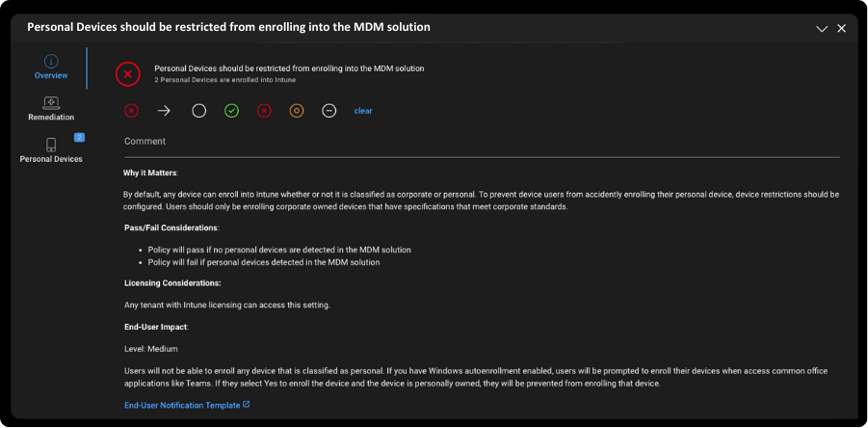The image size is (868, 428).
Task: Select the white minus circle status
Action: coord(329,111)
